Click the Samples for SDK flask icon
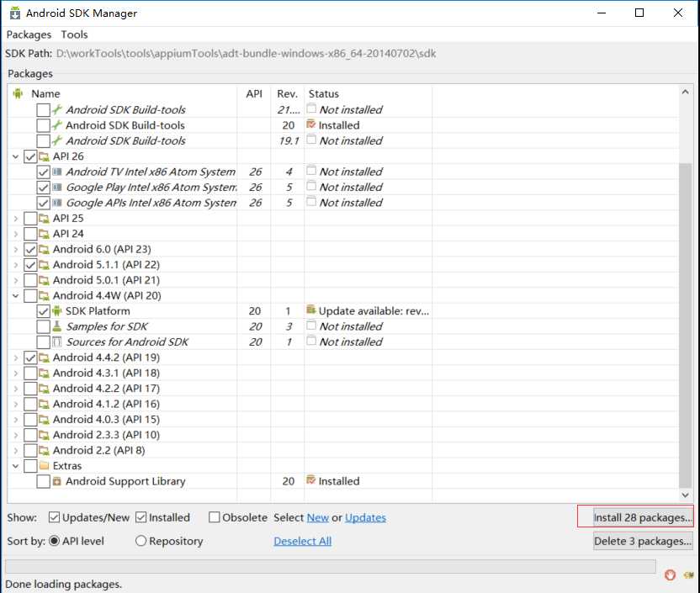 [x=57, y=326]
